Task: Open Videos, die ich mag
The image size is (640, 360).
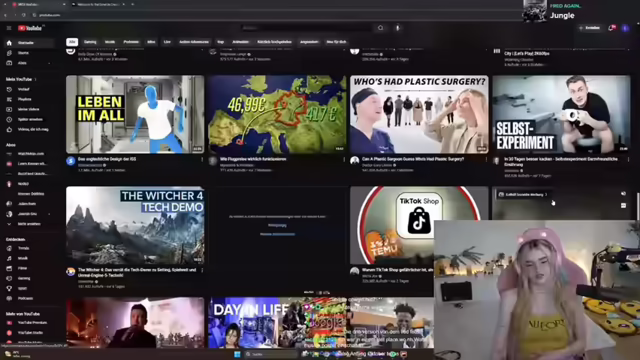Action: tap(29, 129)
